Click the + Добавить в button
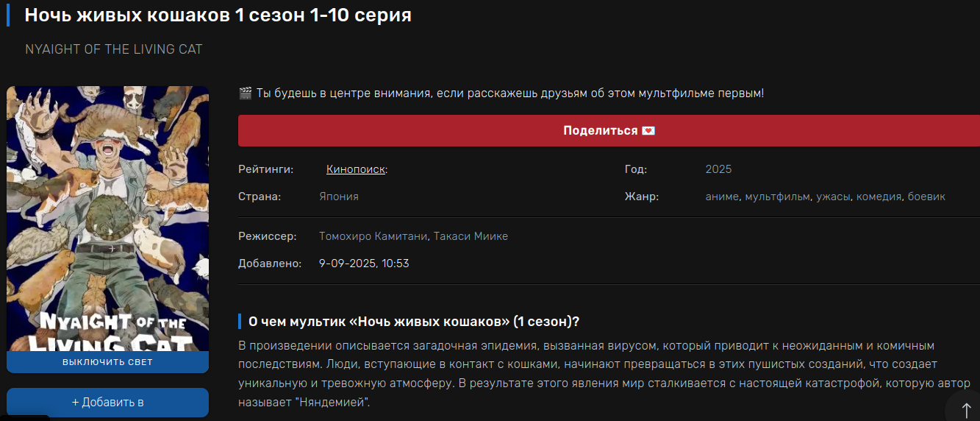 point(107,403)
